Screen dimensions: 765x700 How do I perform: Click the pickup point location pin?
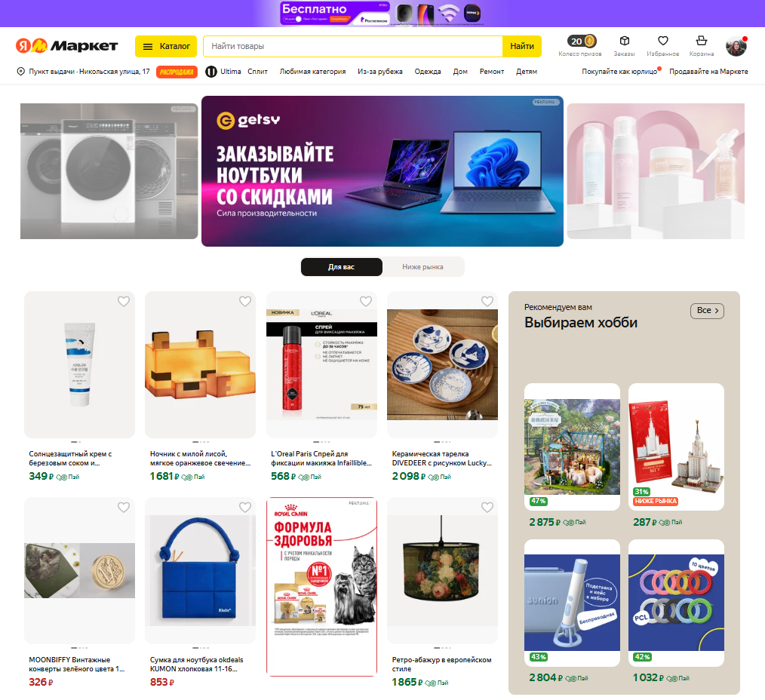21,71
